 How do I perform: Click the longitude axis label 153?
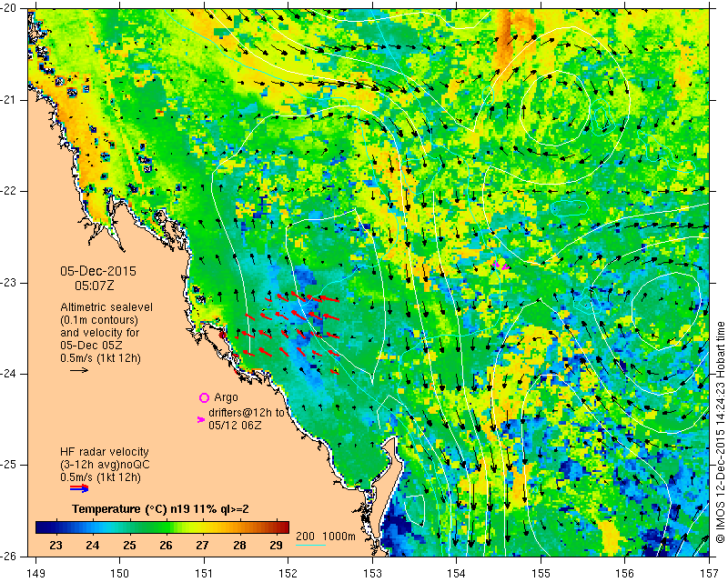[372, 574]
